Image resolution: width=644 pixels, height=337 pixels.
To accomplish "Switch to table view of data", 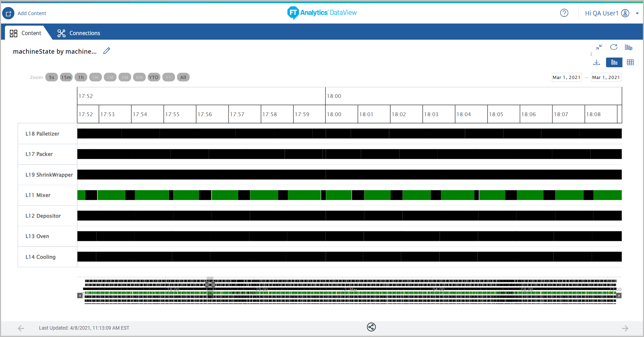I will pos(630,62).
